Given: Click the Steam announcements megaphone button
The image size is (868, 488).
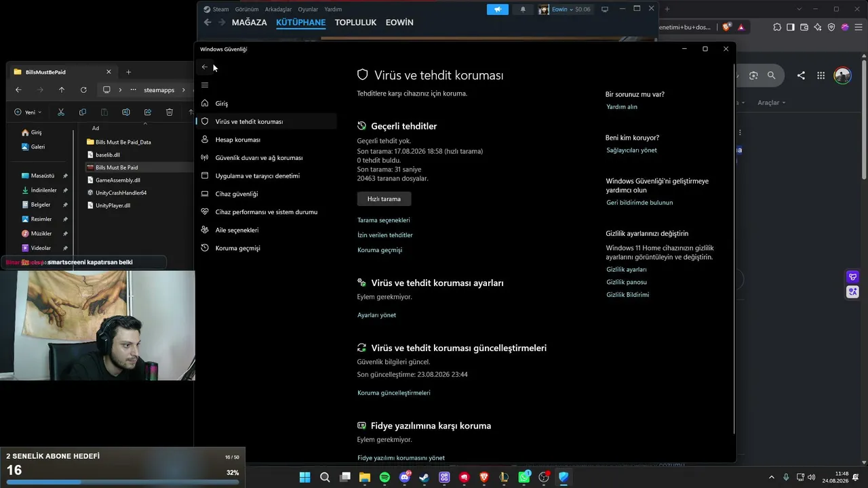Looking at the screenshot, I should tap(498, 9).
